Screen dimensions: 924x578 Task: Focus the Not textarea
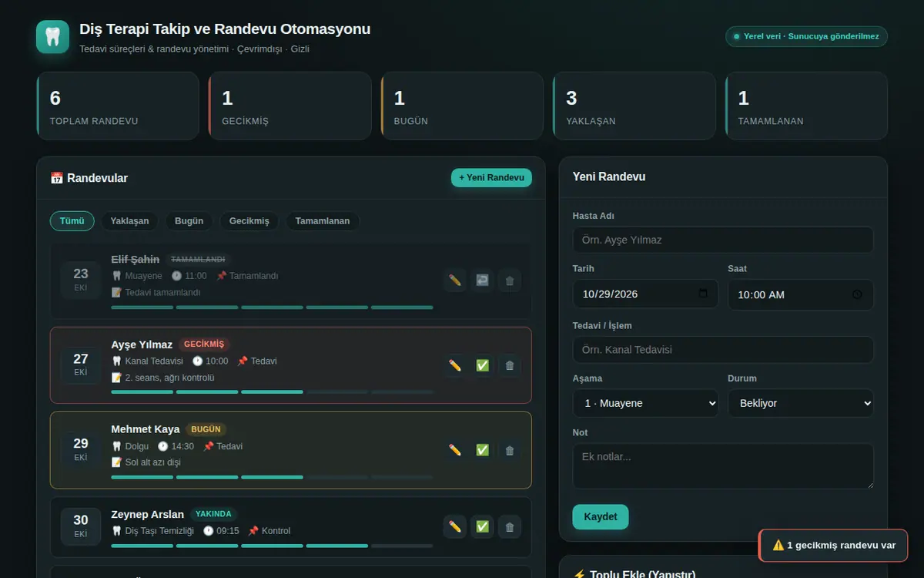pyautogui.click(x=723, y=465)
